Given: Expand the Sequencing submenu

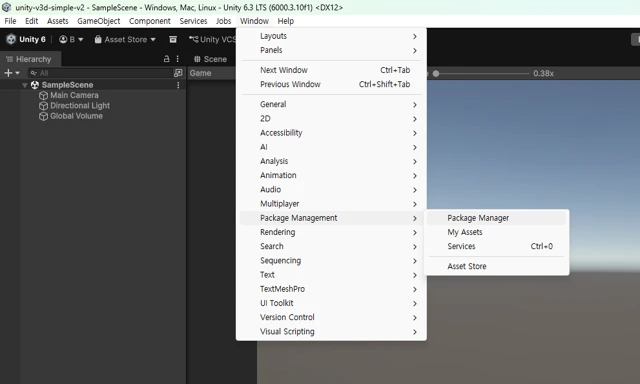Looking at the screenshot, I should coord(331,261).
